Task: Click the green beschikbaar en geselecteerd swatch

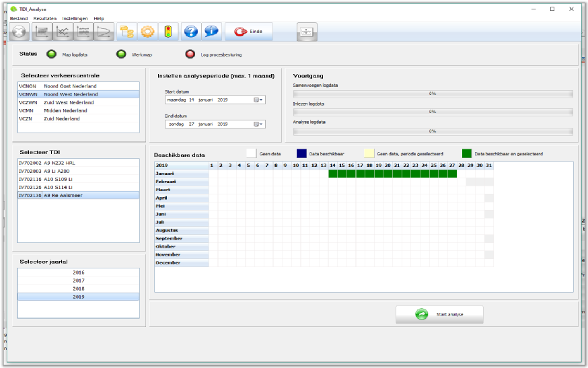Action: coord(466,153)
